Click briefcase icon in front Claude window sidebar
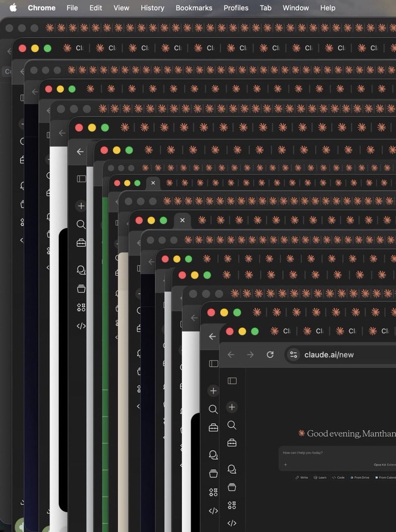The height and width of the screenshot is (532, 396). (232, 442)
